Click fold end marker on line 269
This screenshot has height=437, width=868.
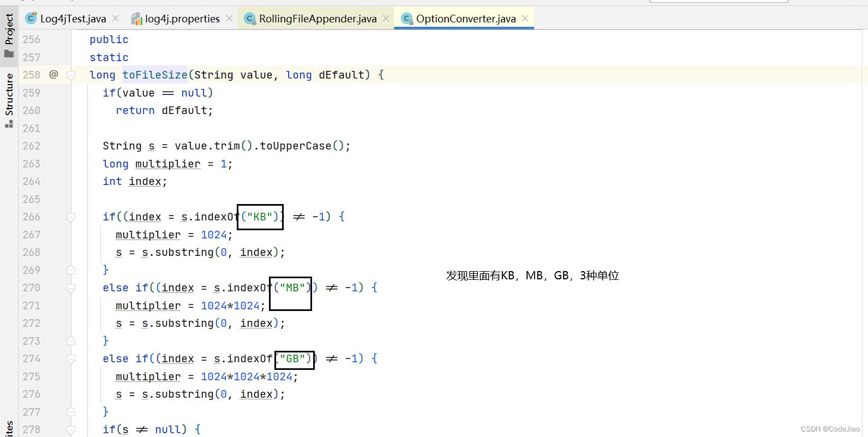pyautogui.click(x=71, y=270)
